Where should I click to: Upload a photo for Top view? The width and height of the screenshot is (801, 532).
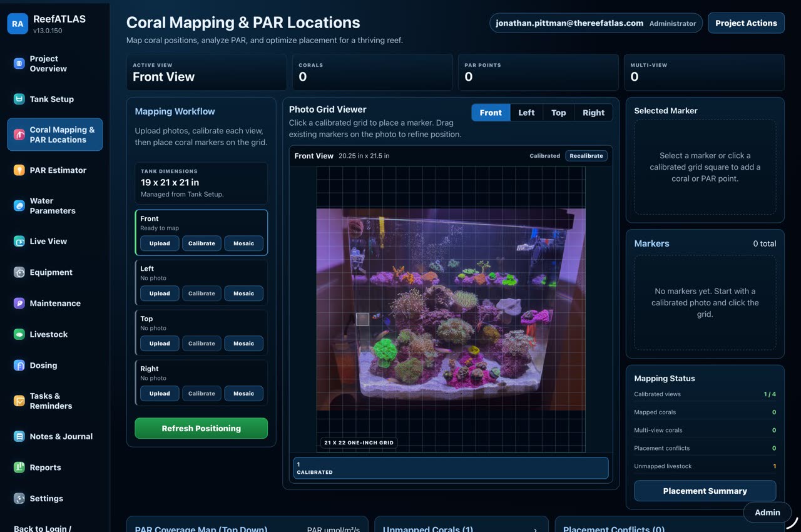click(160, 344)
